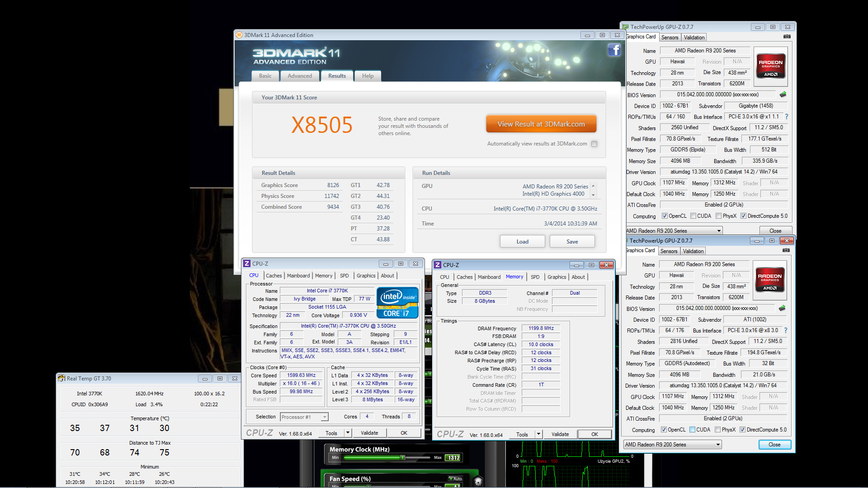The width and height of the screenshot is (868, 488).
Task: Switch to the Advanced tab in 3DMark 11
Action: point(300,76)
